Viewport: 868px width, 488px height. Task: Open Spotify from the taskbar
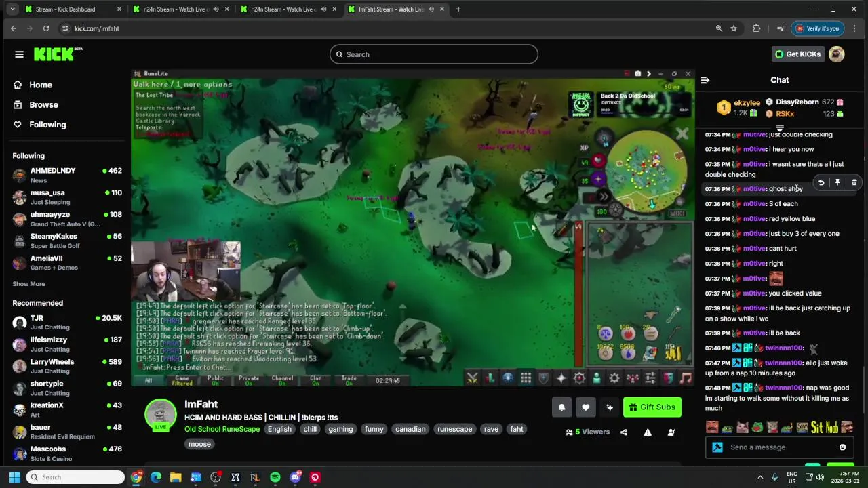pos(275,477)
